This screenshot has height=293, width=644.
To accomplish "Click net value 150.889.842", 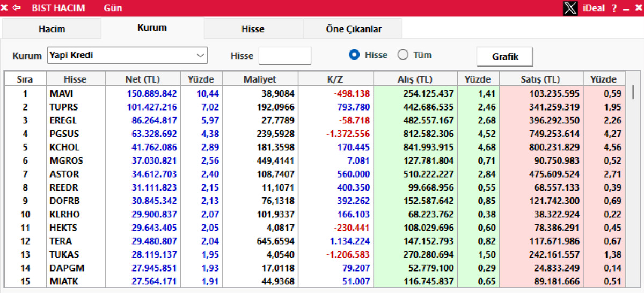I will click(152, 93).
